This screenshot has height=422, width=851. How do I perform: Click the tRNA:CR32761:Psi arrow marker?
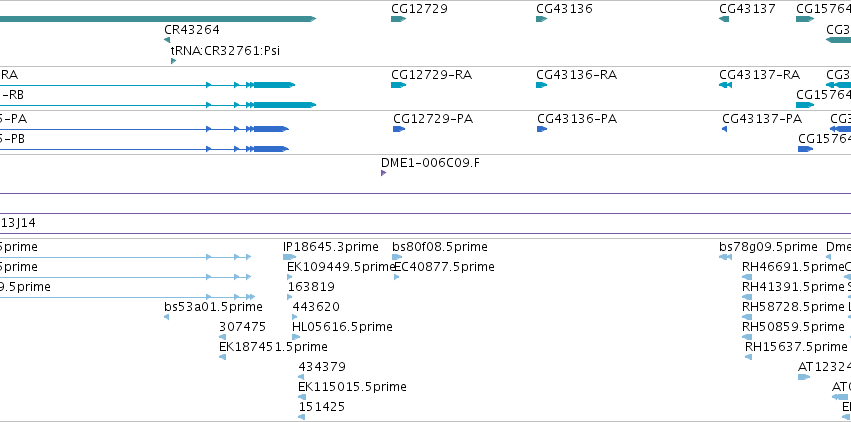click(x=174, y=61)
